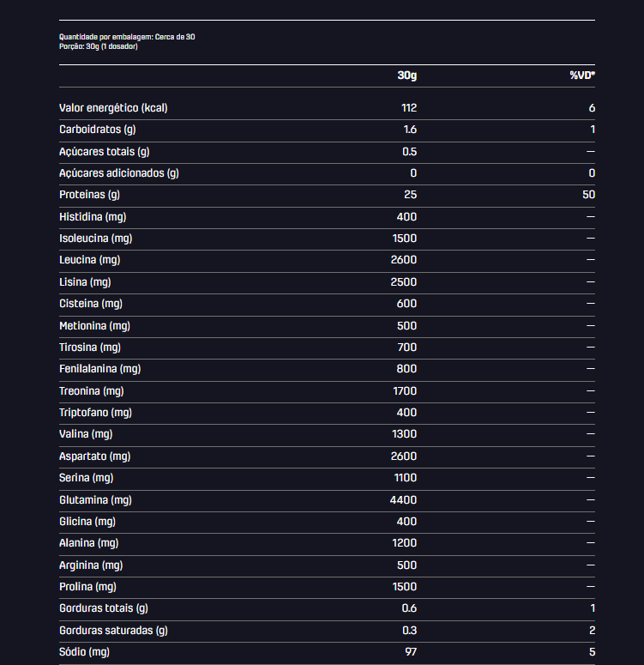Screen dimensions: 644x665
Task: Click the Glutamina value 4400
Action: coord(403,500)
